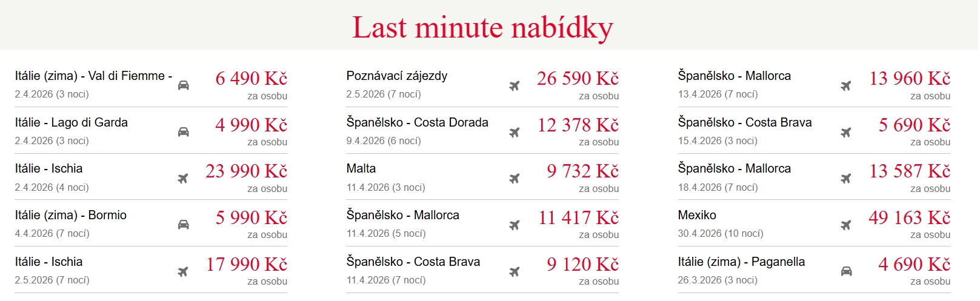The height and width of the screenshot is (301, 980).
Task: Click car icon next to Lago di Garda
Action: click(x=183, y=132)
